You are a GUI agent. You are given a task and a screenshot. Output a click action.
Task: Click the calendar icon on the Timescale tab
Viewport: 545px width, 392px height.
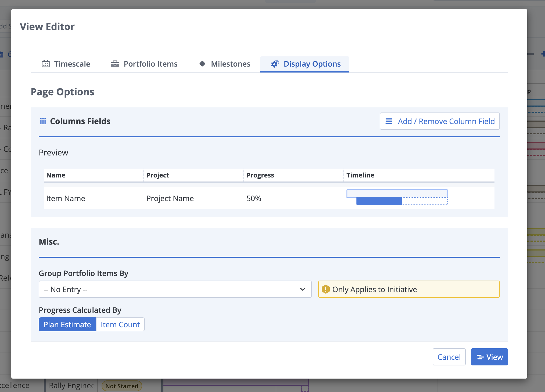pyautogui.click(x=46, y=64)
